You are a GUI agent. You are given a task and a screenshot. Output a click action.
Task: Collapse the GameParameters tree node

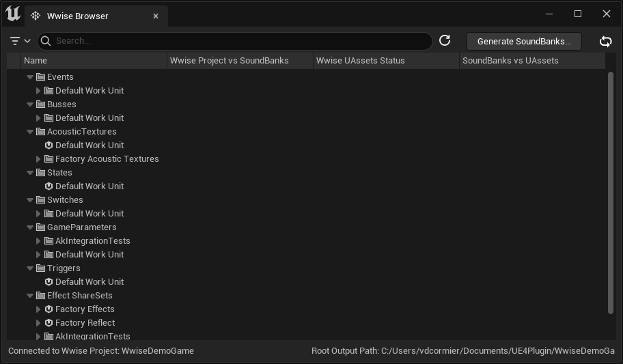30,227
